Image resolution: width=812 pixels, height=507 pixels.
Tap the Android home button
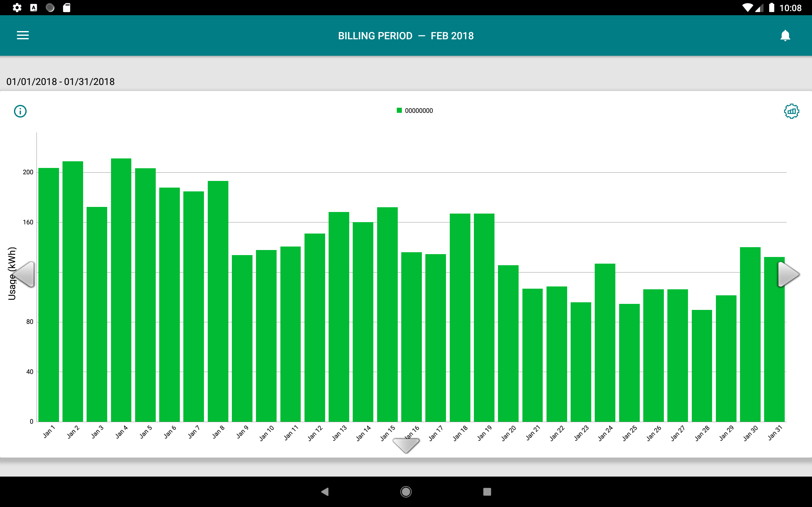(406, 492)
